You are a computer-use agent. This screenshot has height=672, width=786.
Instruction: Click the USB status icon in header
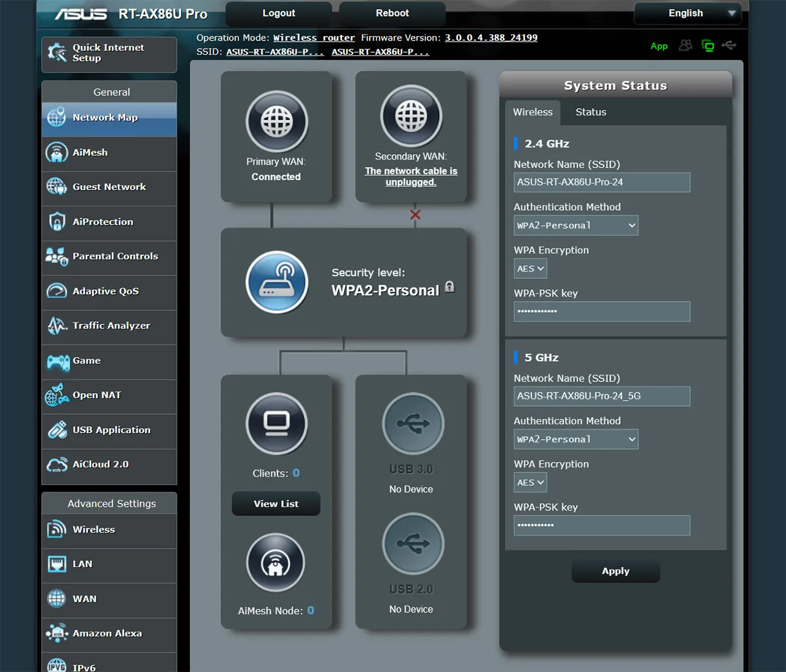pyautogui.click(x=729, y=45)
